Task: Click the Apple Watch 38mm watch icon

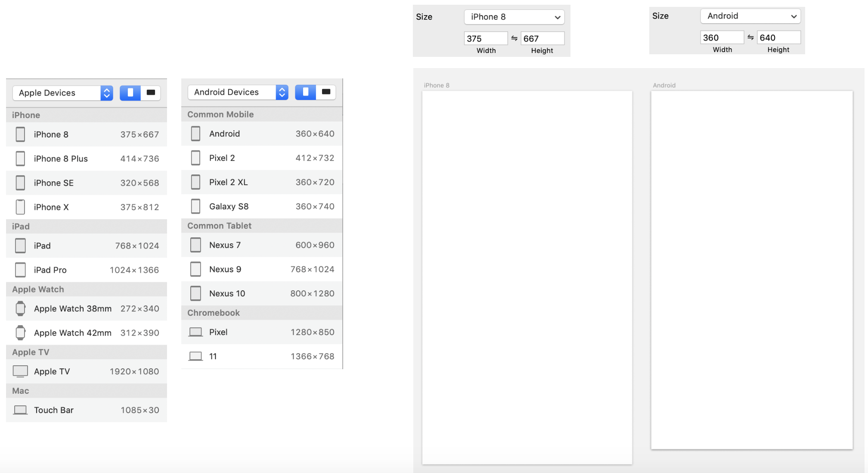Action: [x=20, y=308]
